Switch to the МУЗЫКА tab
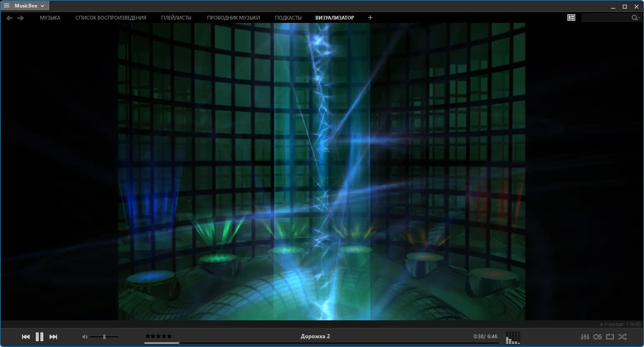Screen dimensions: 644x347 point(50,18)
